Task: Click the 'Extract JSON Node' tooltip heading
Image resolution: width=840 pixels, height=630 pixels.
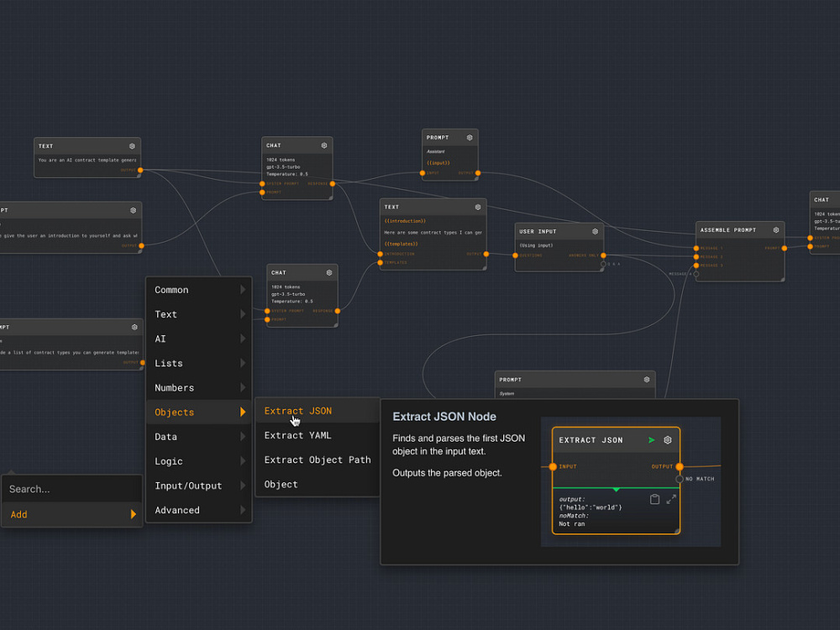Action: coord(444,417)
